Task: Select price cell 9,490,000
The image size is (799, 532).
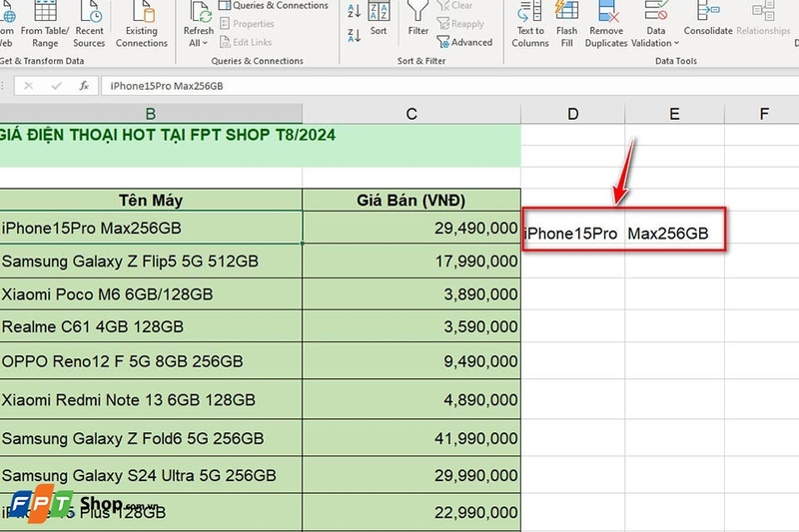Action: [x=411, y=361]
